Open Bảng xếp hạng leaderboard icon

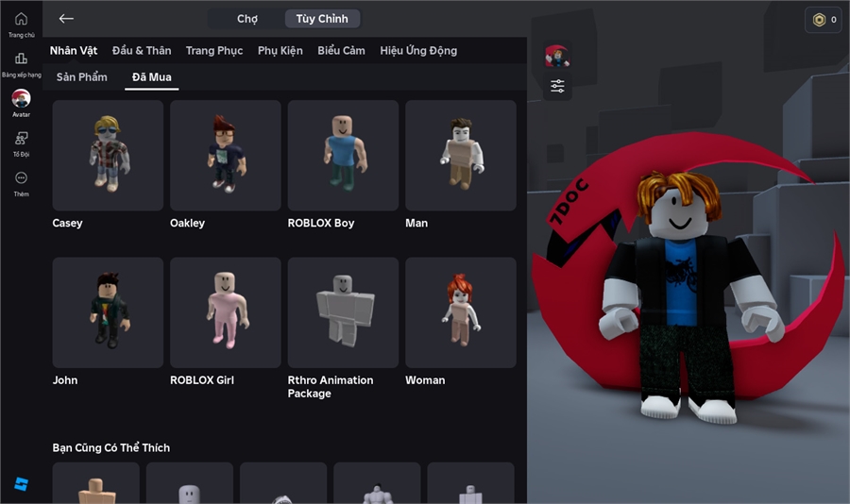[21, 59]
